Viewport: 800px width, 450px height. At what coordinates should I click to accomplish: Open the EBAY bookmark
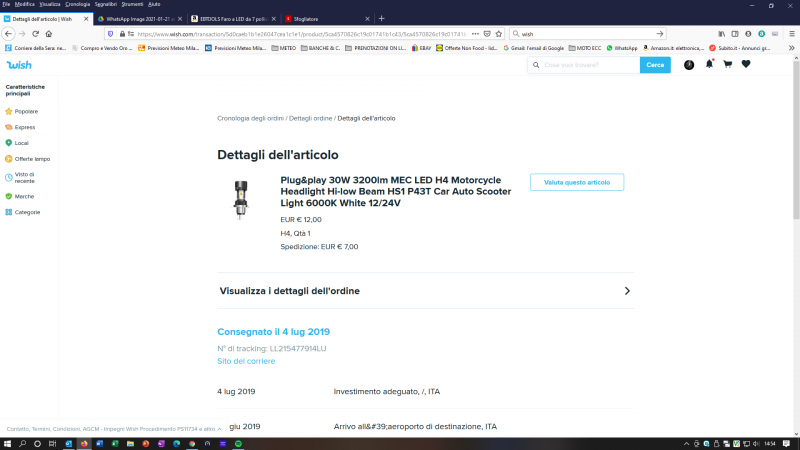(x=421, y=48)
